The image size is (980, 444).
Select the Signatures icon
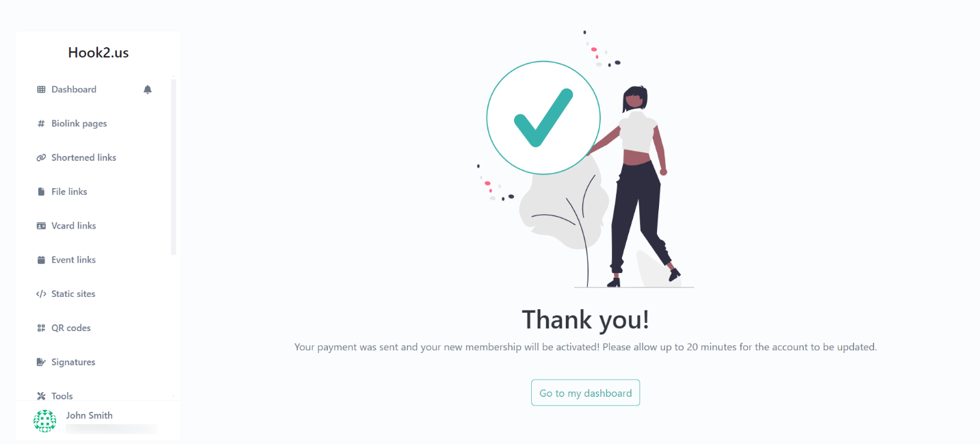(x=42, y=362)
